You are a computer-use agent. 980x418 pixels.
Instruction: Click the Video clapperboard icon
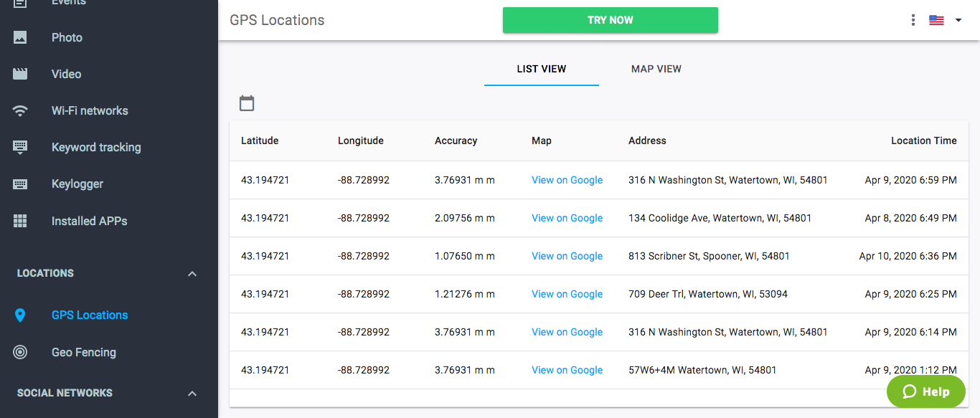pyautogui.click(x=20, y=74)
